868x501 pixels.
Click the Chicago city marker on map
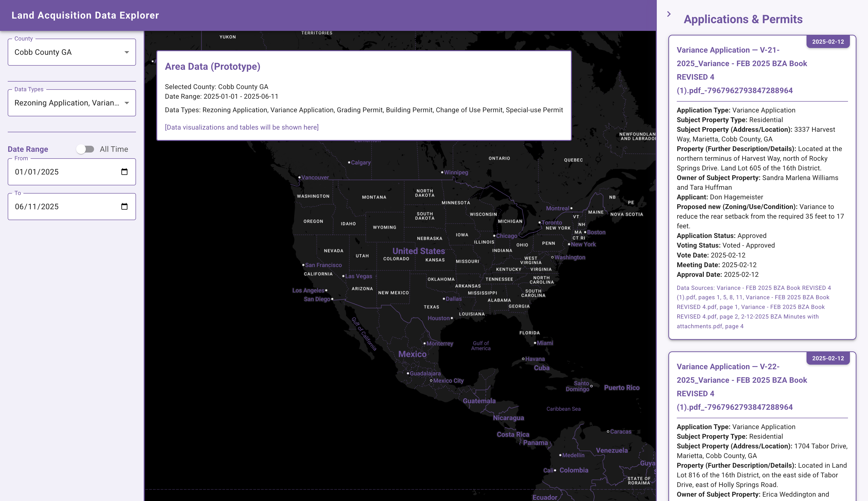tap(494, 236)
